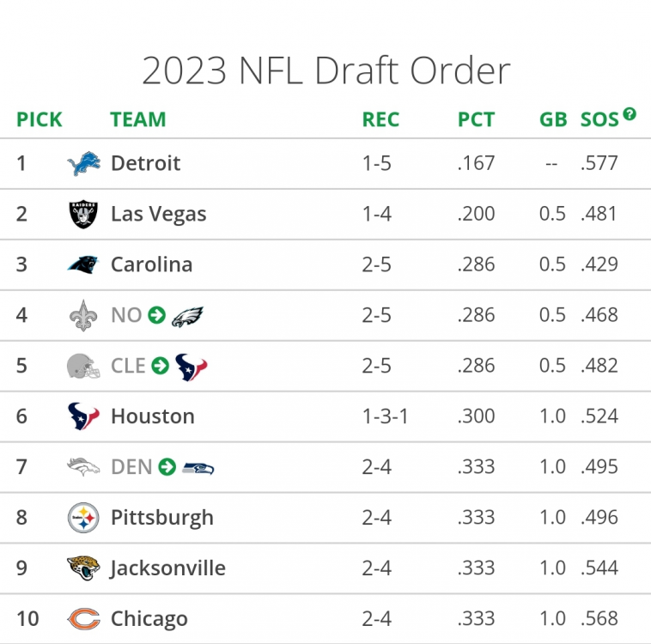The height and width of the screenshot is (644, 651).
Task: Open the SOS help question mark
Action: [x=630, y=114]
